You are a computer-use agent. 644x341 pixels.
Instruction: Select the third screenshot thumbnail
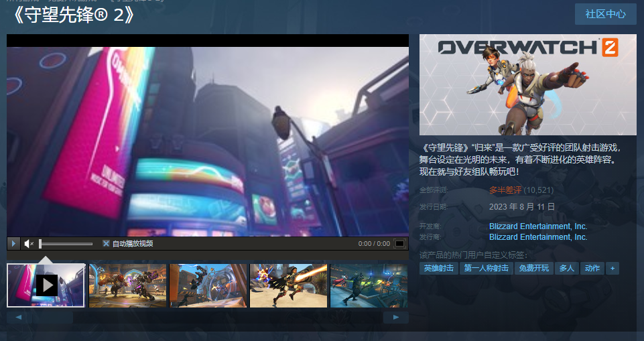click(x=208, y=285)
